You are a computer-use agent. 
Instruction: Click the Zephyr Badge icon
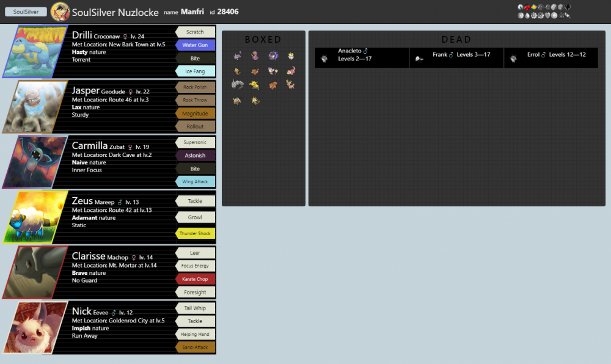point(520,7)
